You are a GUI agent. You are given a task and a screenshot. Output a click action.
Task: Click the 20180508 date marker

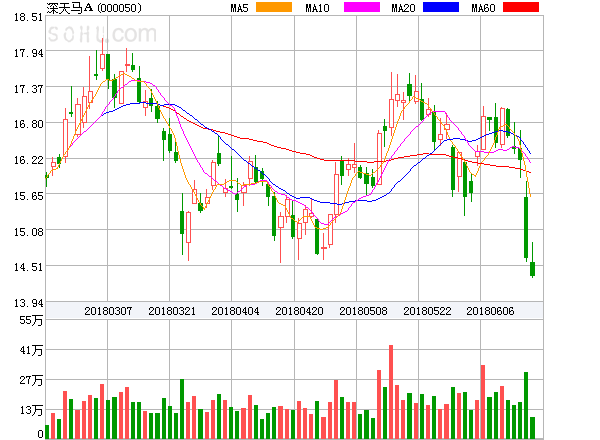tap(363, 311)
